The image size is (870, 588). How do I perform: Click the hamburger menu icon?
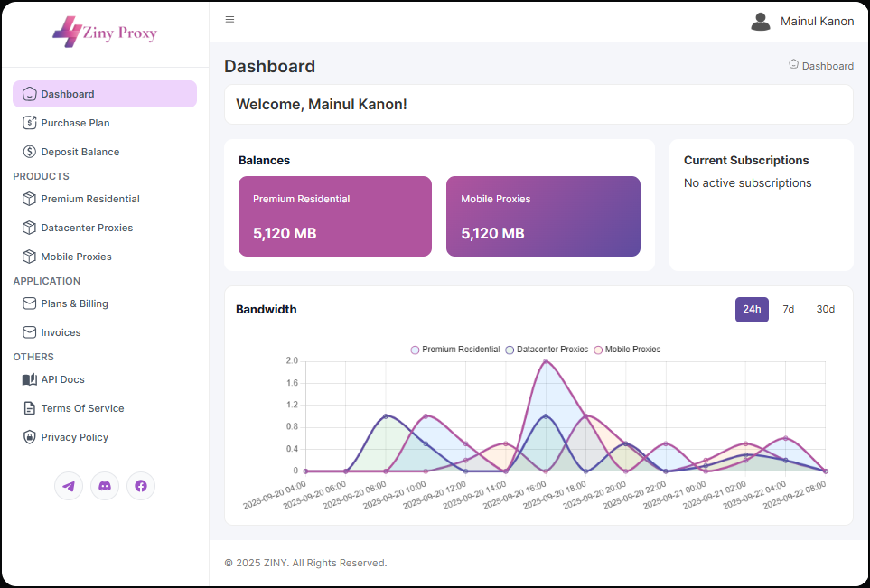pos(229,20)
